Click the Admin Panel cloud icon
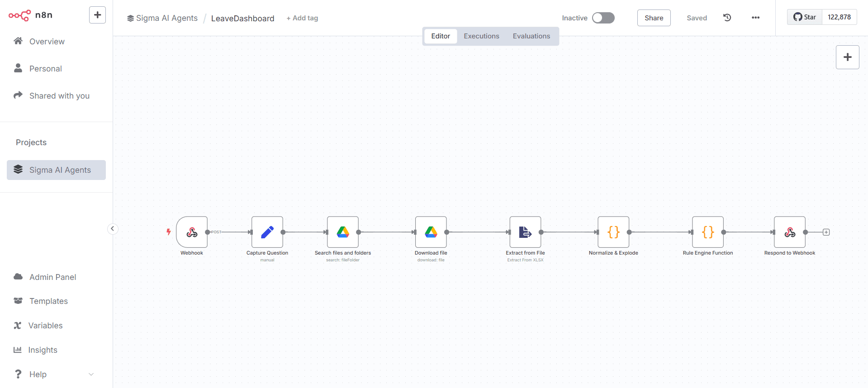Image resolution: width=868 pixels, height=388 pixels. tap(18, 276)
